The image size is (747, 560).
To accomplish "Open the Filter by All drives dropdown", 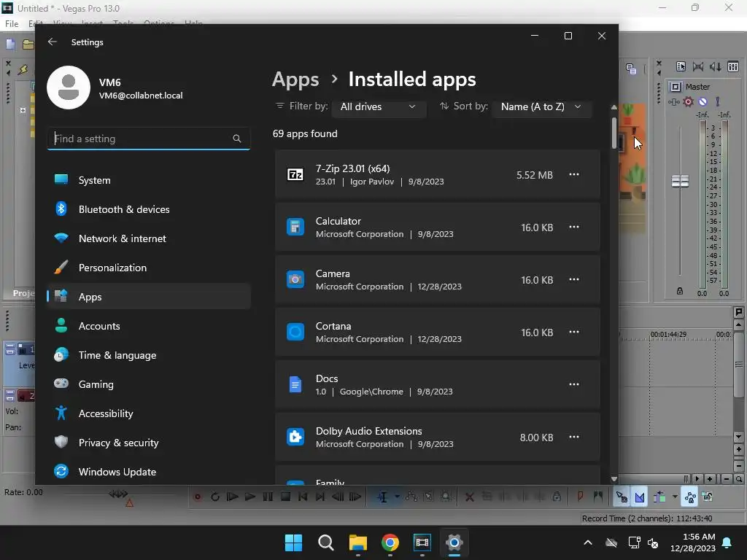I will (379, 106).
